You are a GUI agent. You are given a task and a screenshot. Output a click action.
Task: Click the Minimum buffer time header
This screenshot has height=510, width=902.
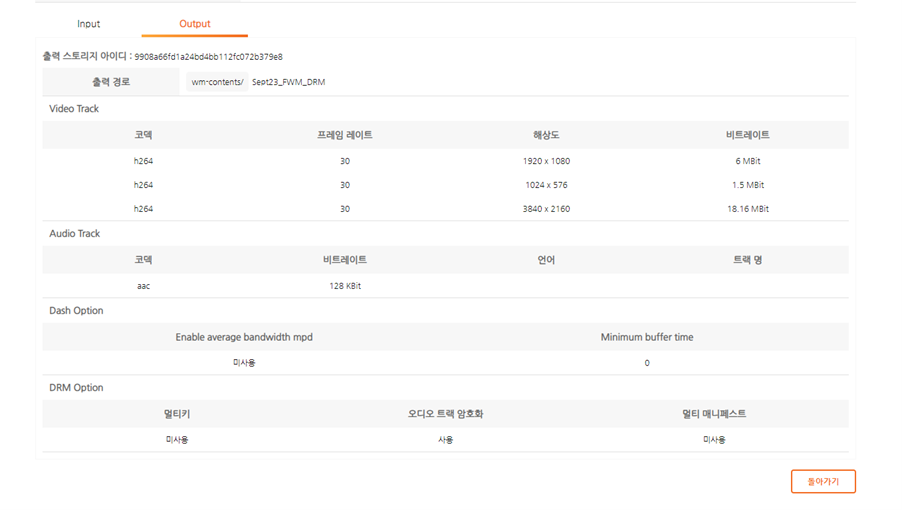(646, 337)
